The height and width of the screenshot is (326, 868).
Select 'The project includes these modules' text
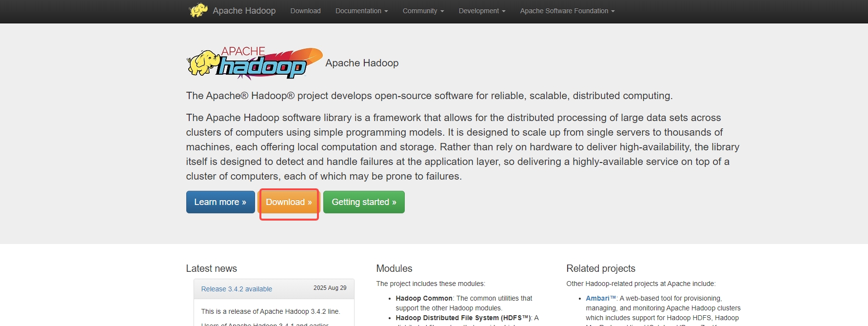[431, 284]
